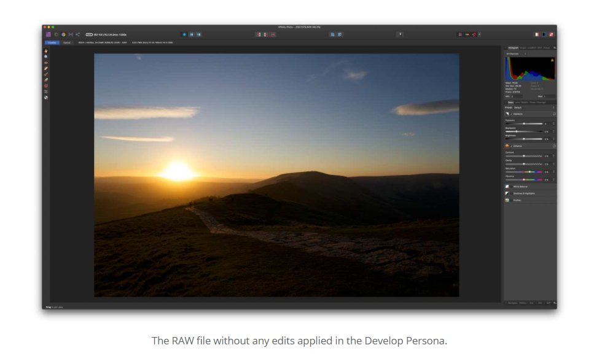
Task: Click the Cancel button
Action: point(67,42)
